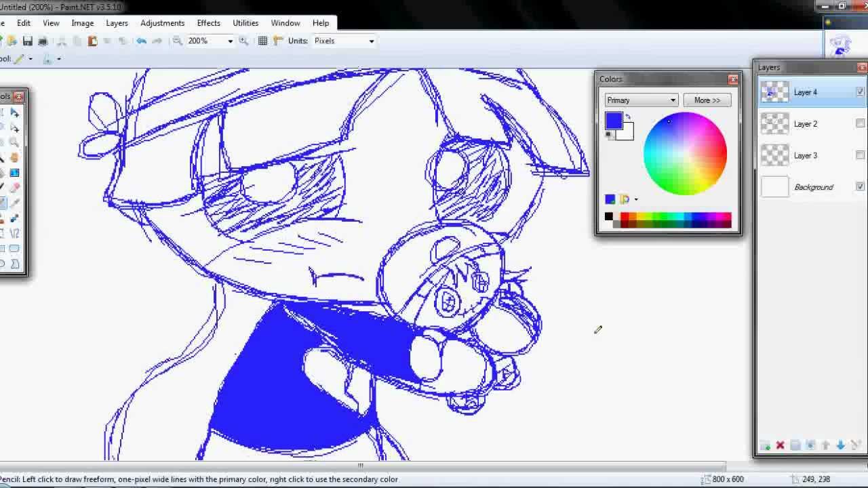Select the Color Picker eyedropper tool
The image size is (868, 488).
14,203
